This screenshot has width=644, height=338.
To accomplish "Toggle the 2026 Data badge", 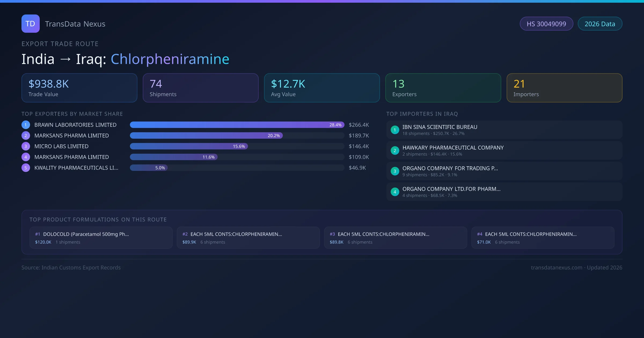I will pos(600,24).
